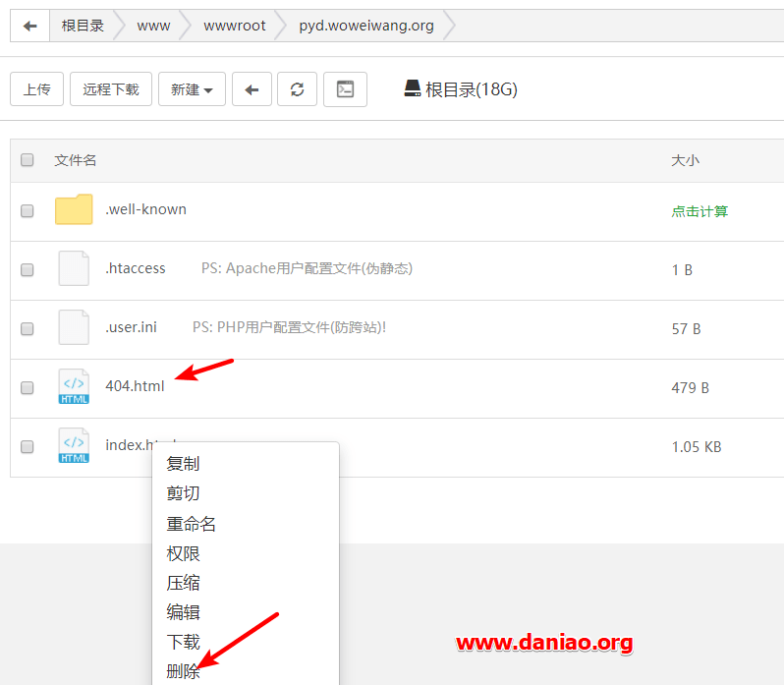Click the toolbar back arrow button
This screenshot has height=685, width=784.
(x=252, y=89)
